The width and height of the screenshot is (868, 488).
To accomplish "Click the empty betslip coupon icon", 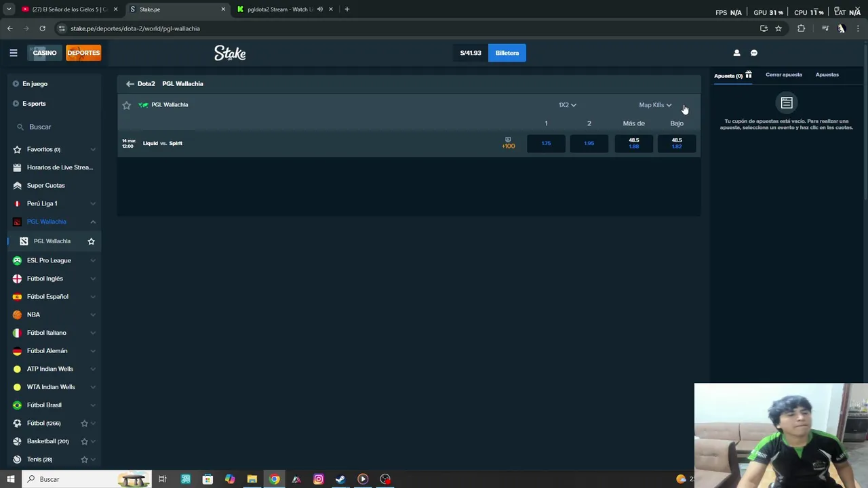I will coord(787,103).
